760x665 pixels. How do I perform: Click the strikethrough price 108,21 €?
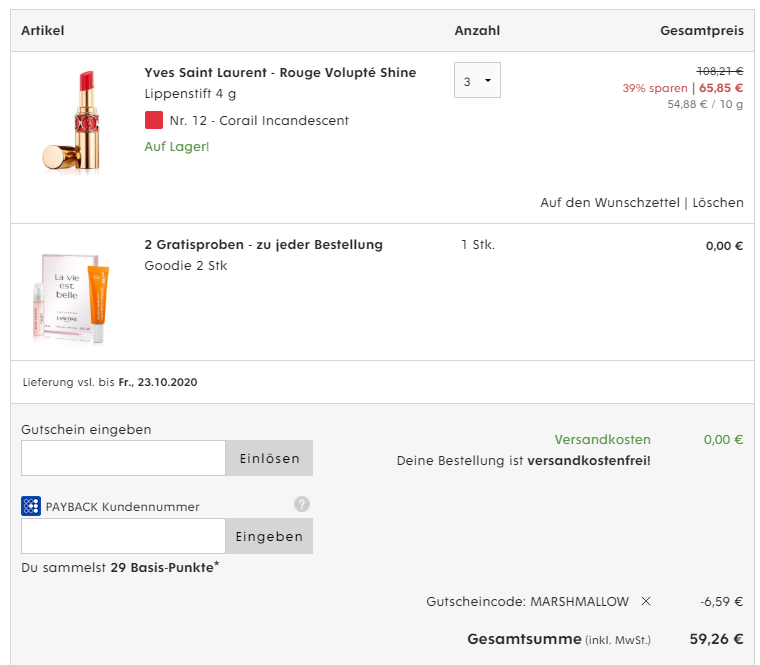pyautogui.click(x=720, y=71)
